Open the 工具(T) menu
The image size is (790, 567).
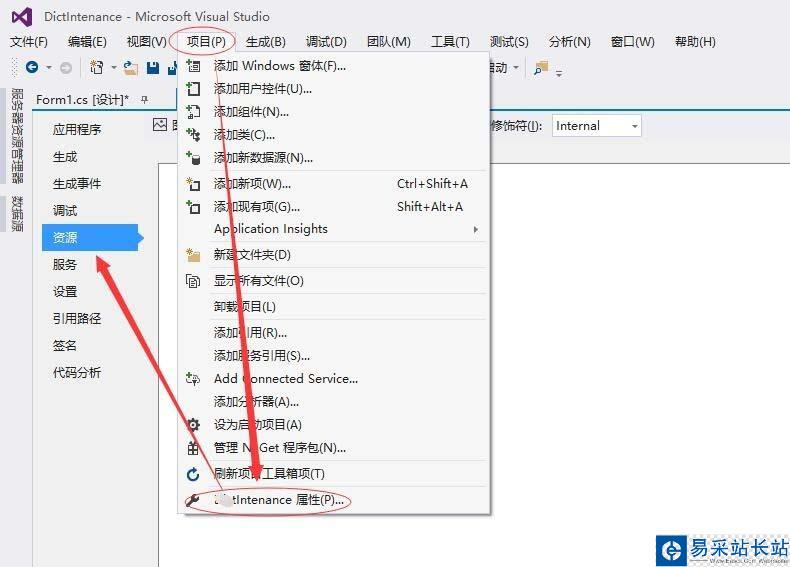click(x=450, y=42)
